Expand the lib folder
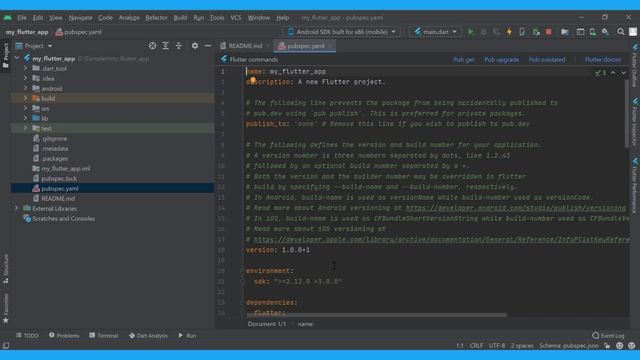The height and width of the screenshot is (360, 640). pos(25,118)
